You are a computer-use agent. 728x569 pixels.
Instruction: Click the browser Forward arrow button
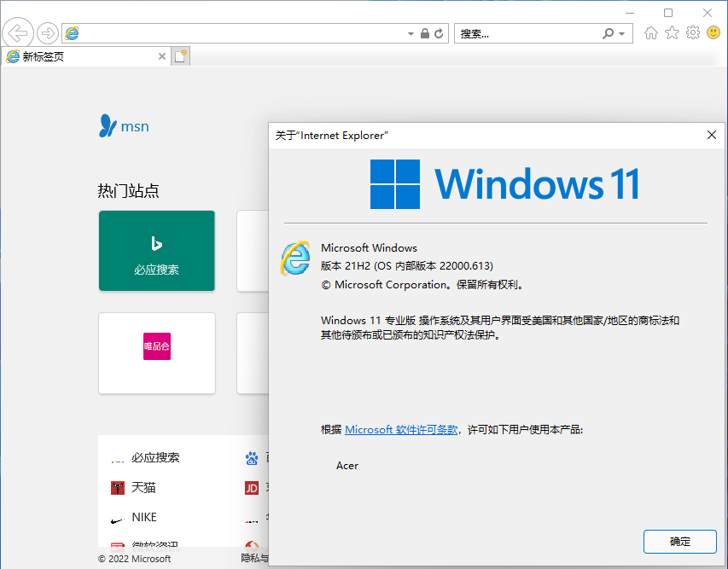point(47,33)
